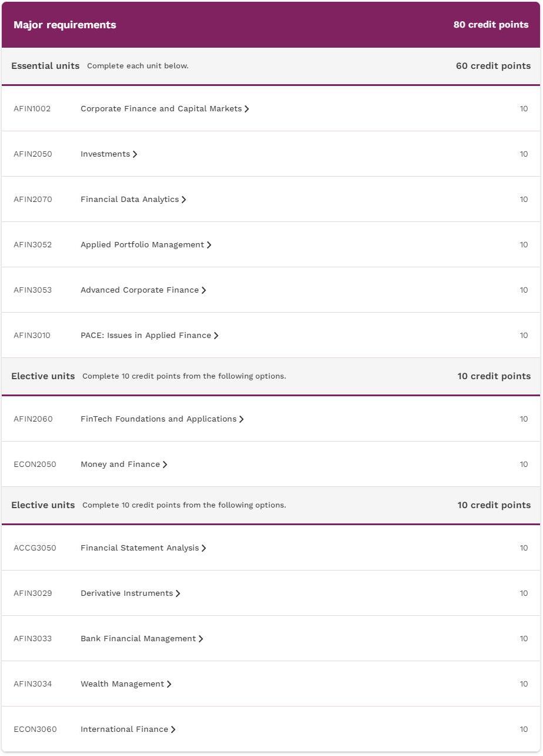Click arrow icon after Financial Data Analytics

coord(184,200)
